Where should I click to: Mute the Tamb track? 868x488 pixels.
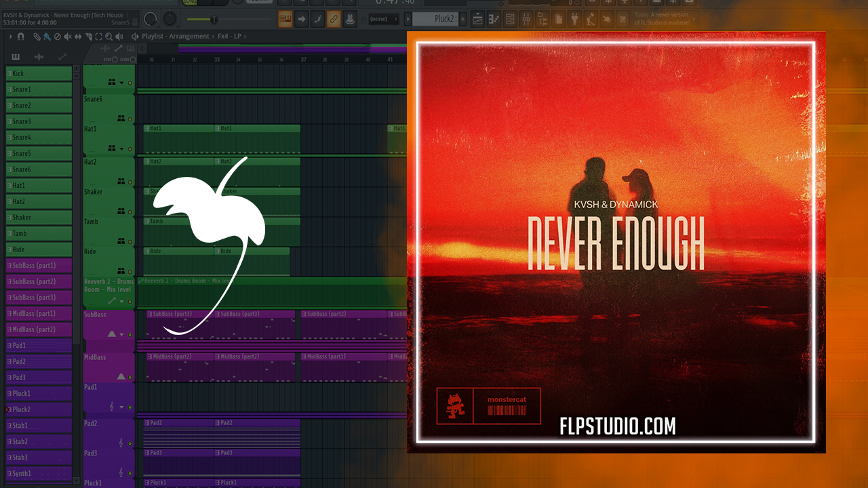(130, 241)
